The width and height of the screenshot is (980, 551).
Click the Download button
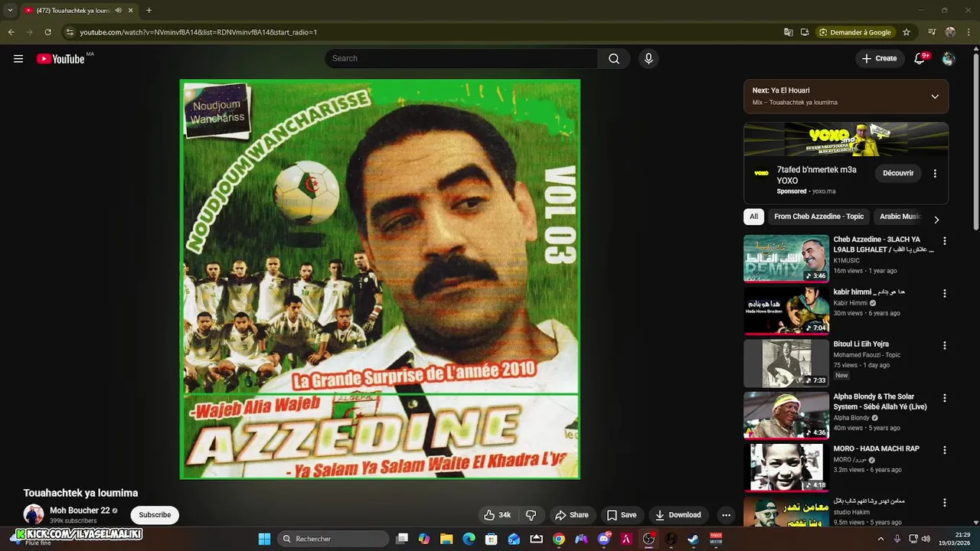678,515
